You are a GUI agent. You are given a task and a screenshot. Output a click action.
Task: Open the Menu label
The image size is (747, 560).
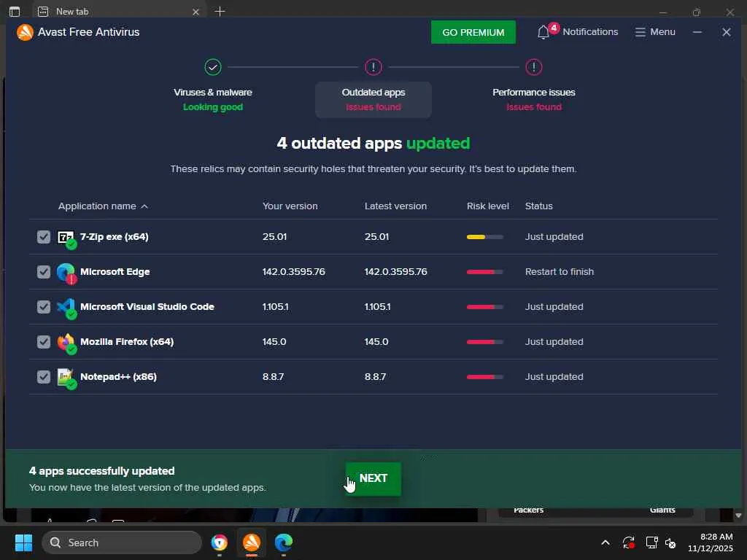pyautogui.click(x=662, y=31)
